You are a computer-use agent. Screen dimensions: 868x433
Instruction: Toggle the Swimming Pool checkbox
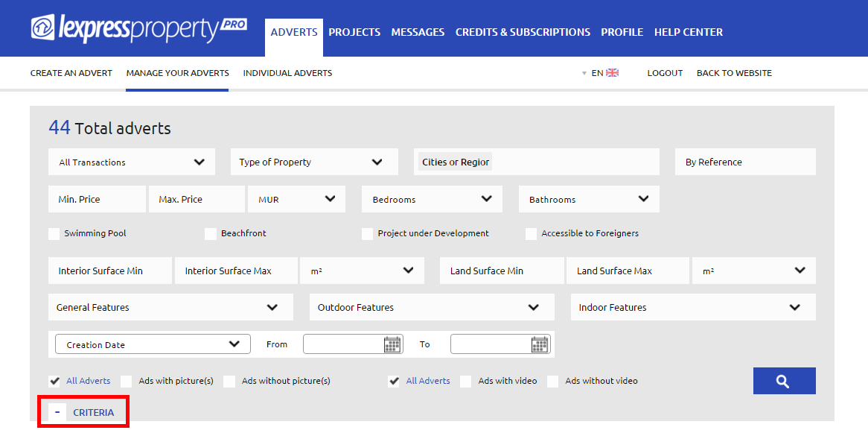[x=54, y=233]
